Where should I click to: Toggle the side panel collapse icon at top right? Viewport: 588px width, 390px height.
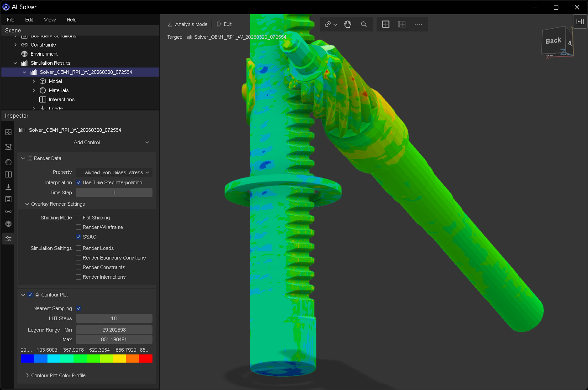pos(580,21)
